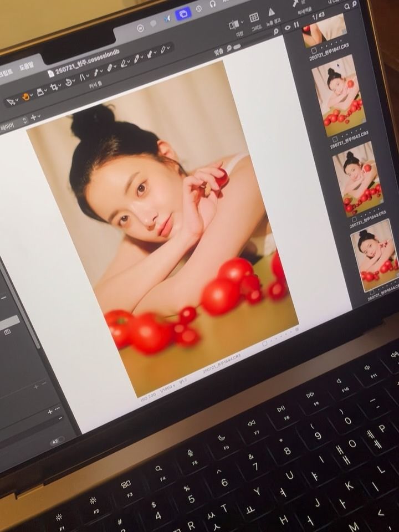Tick checkbox for 250721_현주1643.CR3

tap(354, 219)
